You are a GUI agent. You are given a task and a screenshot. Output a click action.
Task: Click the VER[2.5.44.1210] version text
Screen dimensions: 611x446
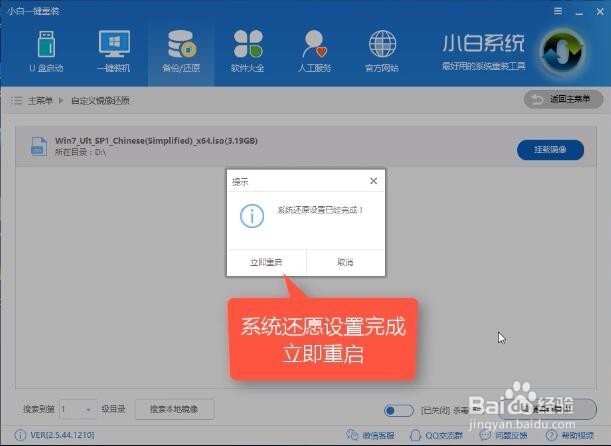62,435
